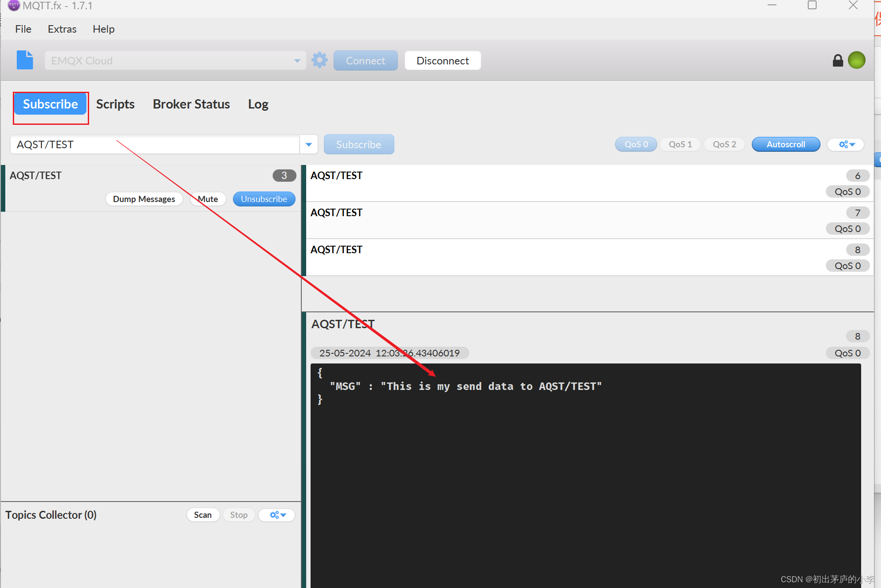Switch to the Broker Status tab
The image size is (881, 588).
point(191,104)
